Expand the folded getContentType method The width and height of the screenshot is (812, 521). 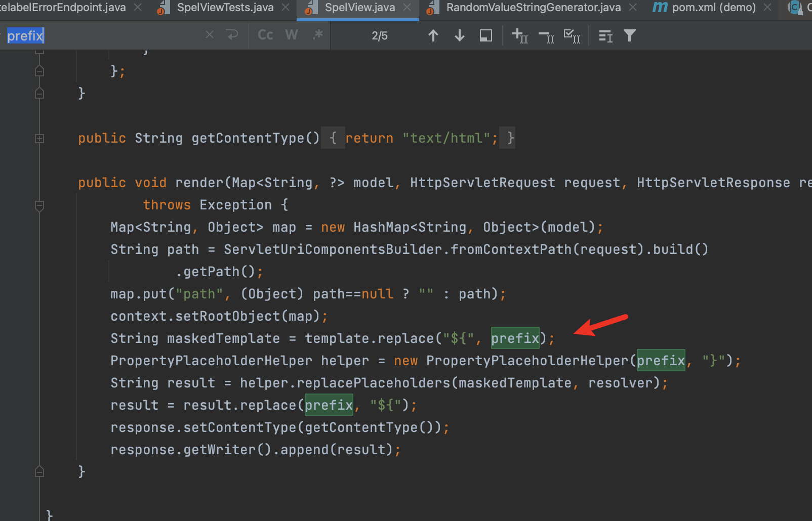39,138
